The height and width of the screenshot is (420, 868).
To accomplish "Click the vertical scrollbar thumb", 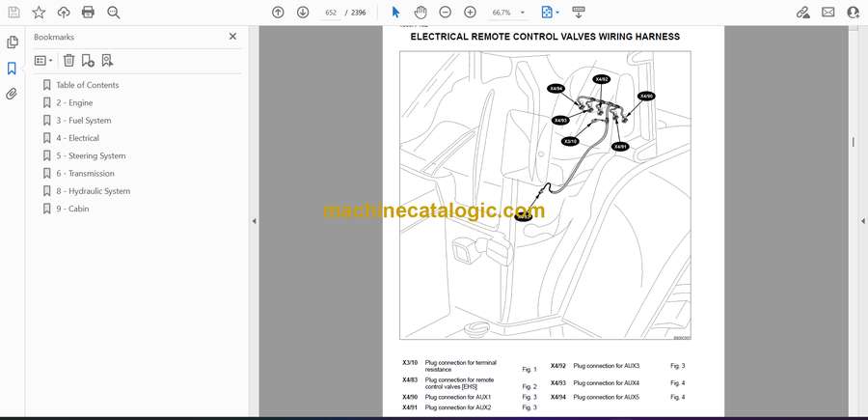I will pyautogui.click(x=854, y=142).
